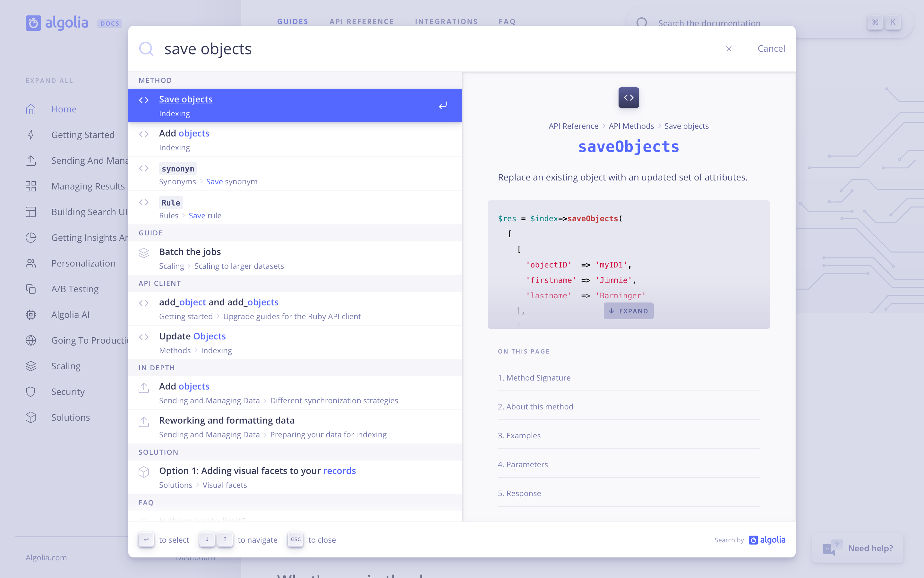Screen dimensions: 924x578
Task: Click the down arrow navigate key
Action: 207,539
